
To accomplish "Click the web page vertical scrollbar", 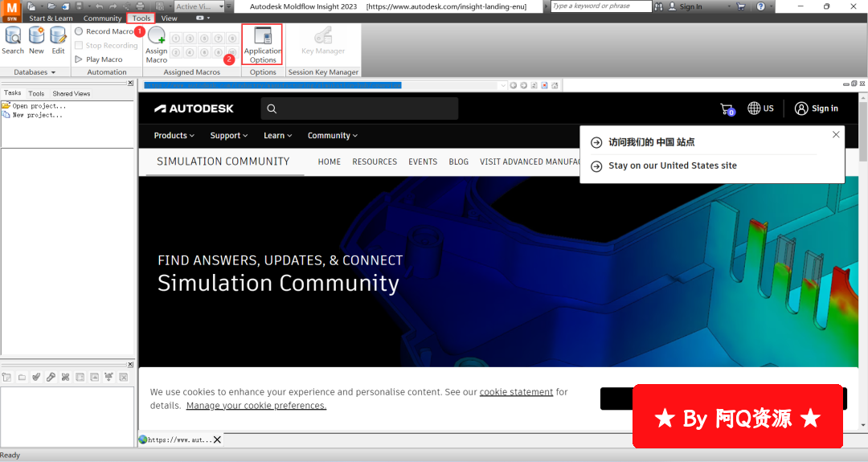I will point(862,262).
